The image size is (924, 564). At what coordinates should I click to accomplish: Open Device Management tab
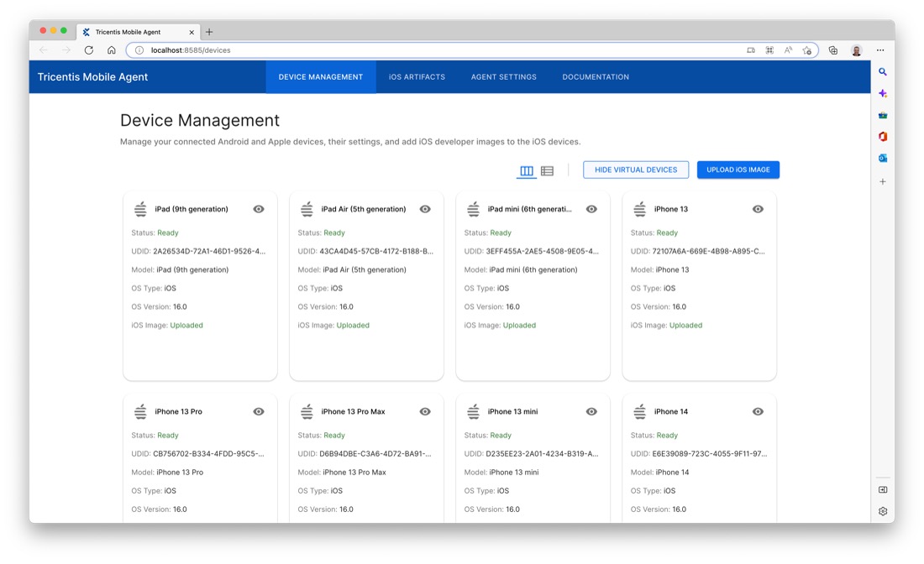click(321, 77)
